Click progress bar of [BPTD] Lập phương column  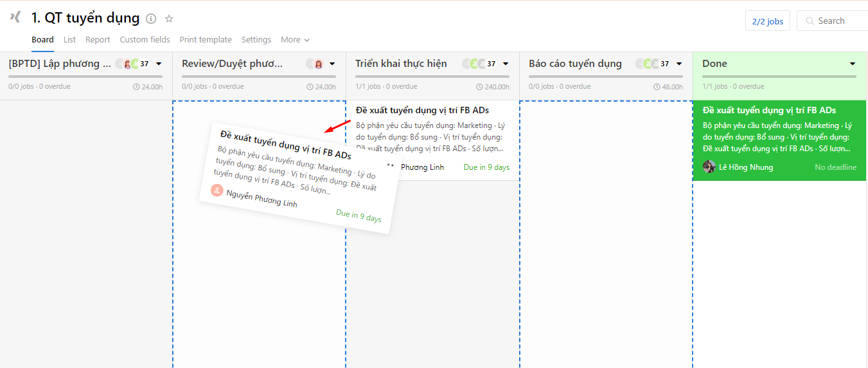[85, 77]
